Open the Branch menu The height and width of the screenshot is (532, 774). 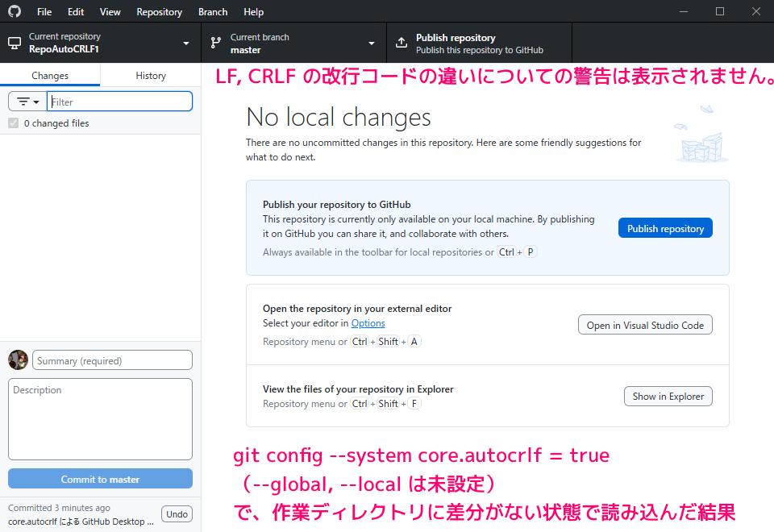(x=213, y=12)
